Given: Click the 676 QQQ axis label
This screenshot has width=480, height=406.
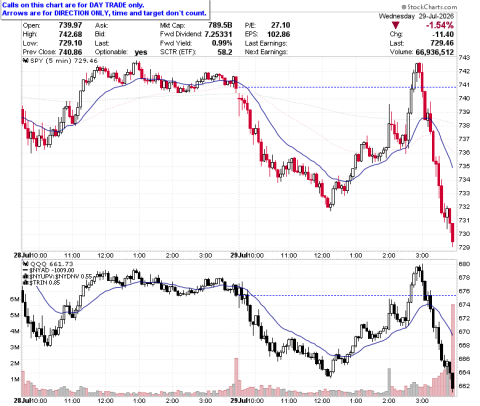Looking at the screenshot, I should click(x=464, y=291).
